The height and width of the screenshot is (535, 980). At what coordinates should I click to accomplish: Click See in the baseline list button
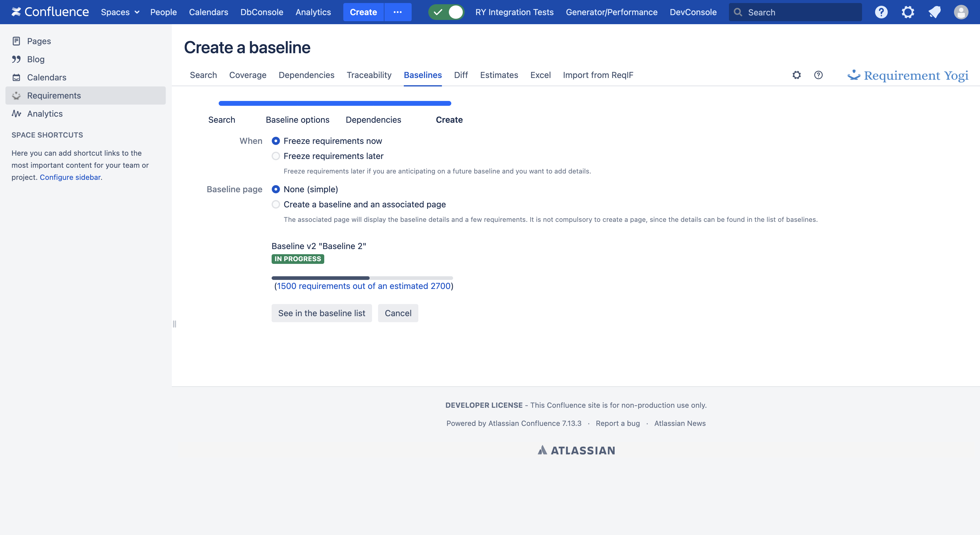click(x=322, y=313)
